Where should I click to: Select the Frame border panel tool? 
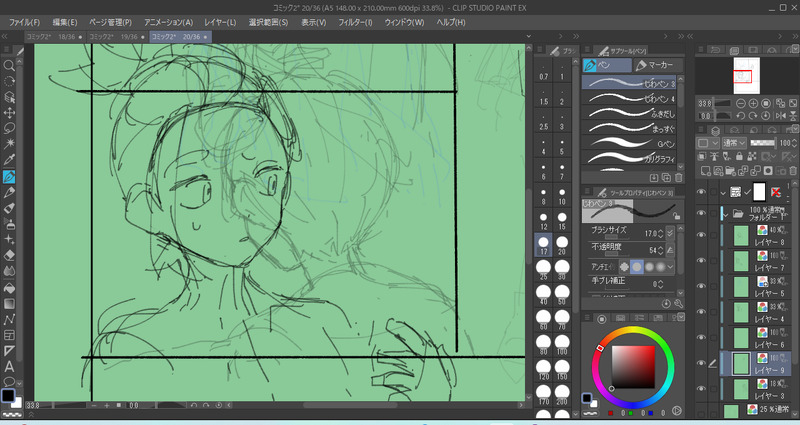(x=9, y=335)
